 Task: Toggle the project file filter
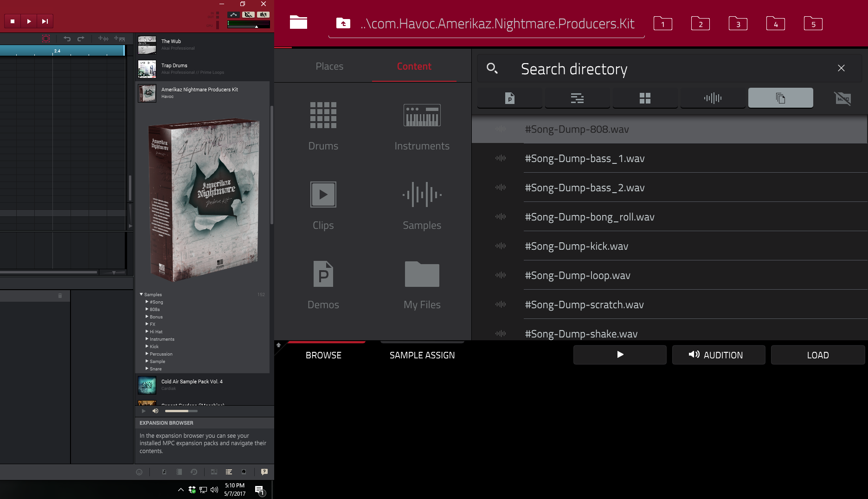pos(509,98)
